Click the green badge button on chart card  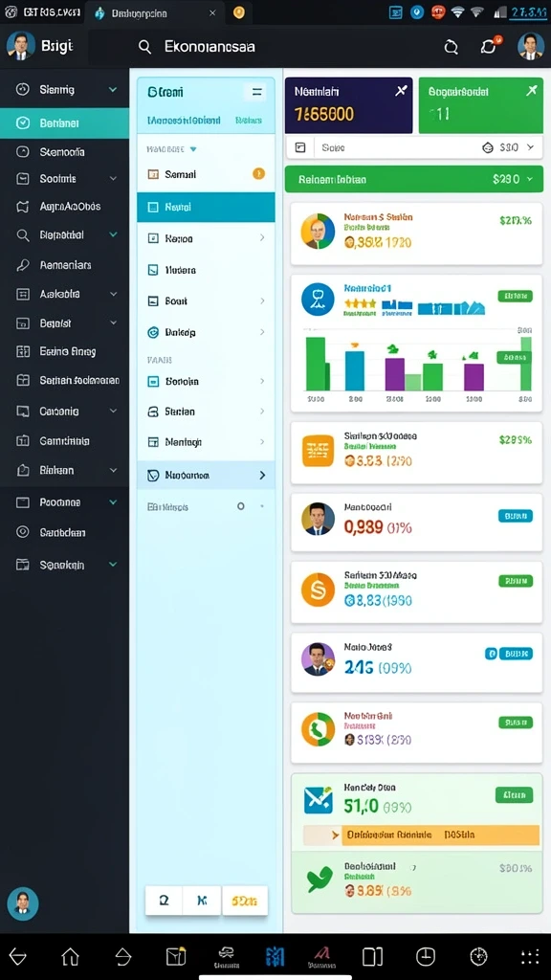pos(515,296)
